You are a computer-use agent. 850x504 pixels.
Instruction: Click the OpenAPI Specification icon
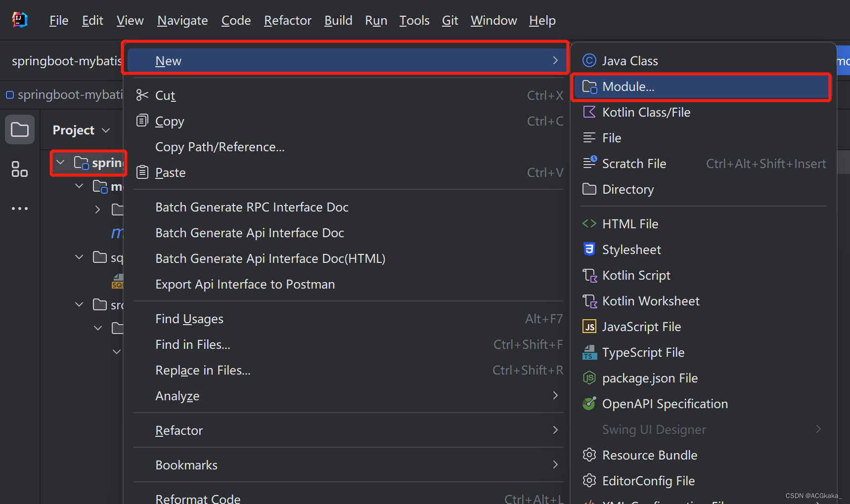pos(589,404)
